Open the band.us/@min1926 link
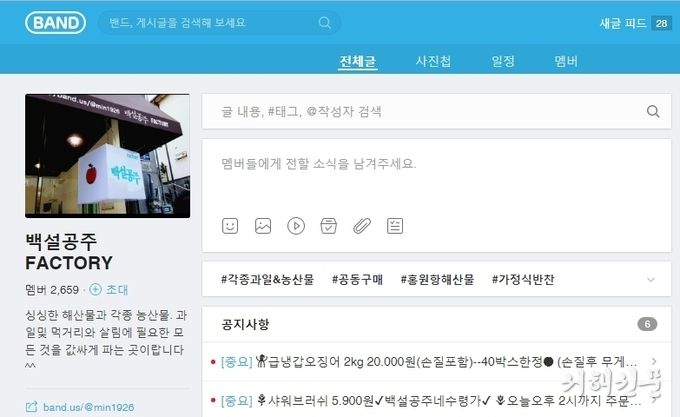This screenshot has height=417, width=680. point(88,407)
